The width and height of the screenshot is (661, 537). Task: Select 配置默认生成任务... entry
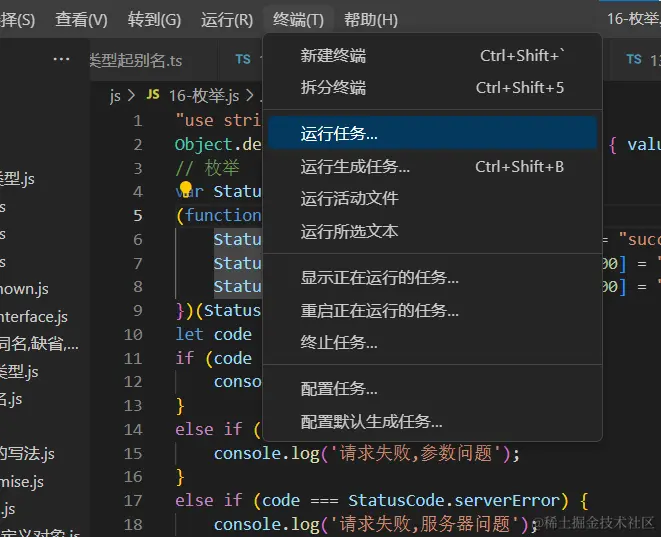432,422
